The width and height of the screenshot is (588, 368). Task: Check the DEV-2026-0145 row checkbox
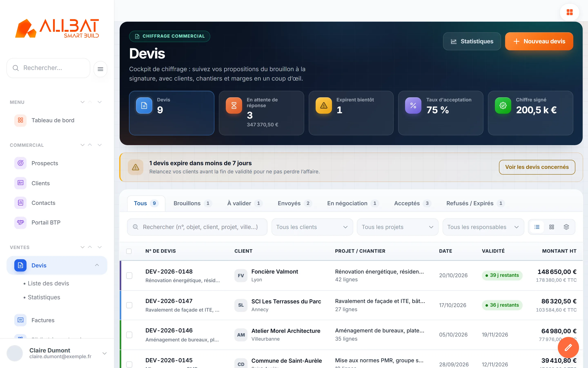pos(129,364)
